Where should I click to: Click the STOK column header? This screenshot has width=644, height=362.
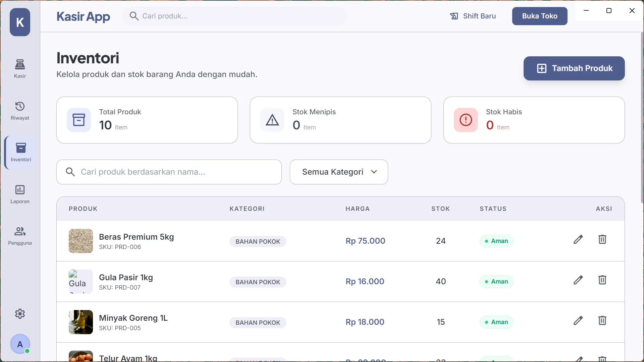(x=441, y=209)
